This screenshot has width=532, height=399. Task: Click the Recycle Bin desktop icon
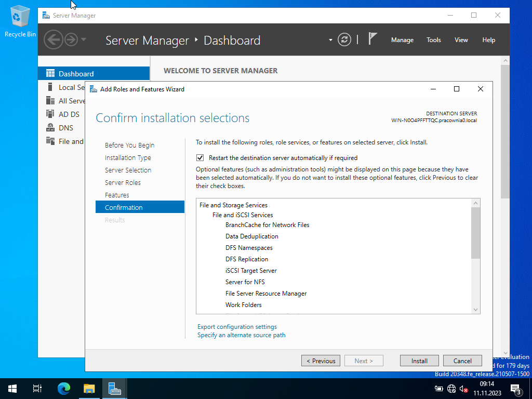point(20,18)
